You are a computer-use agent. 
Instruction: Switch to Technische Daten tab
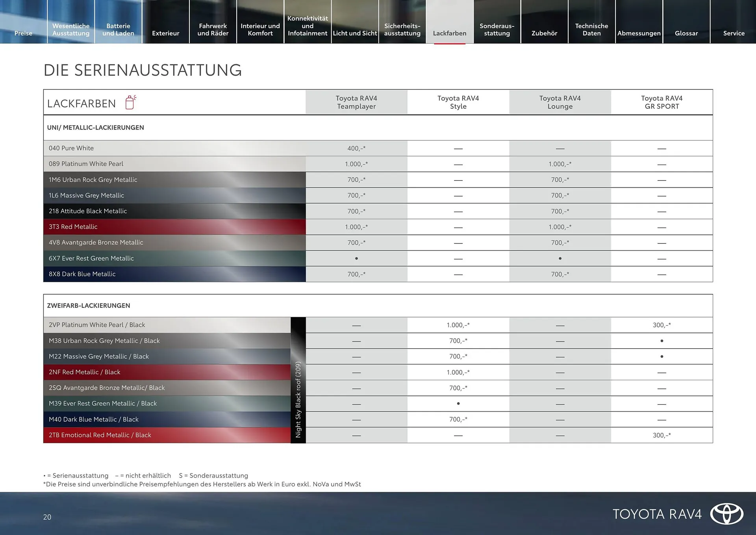[591, 30]
